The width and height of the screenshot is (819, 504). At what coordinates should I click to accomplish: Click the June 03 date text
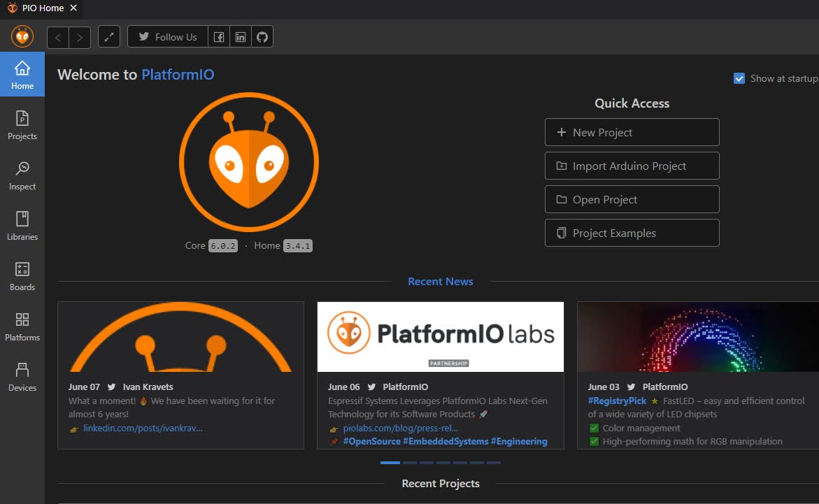click(604, 387)
